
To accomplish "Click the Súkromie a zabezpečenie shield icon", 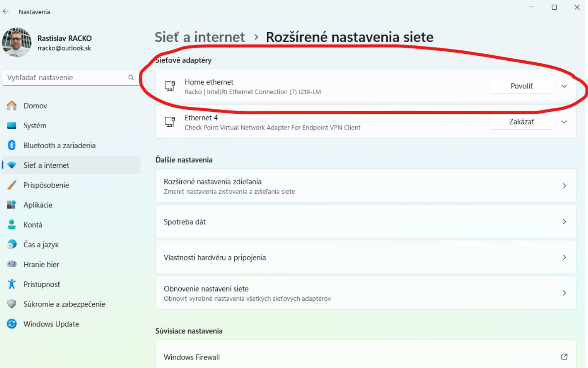I will pos(12,304).
